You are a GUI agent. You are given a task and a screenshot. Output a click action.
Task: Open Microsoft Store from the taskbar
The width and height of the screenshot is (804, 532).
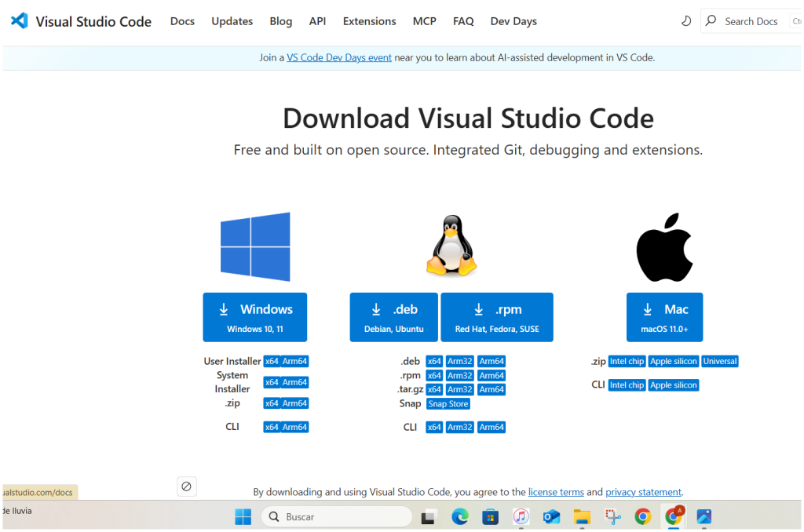(491, 516)
